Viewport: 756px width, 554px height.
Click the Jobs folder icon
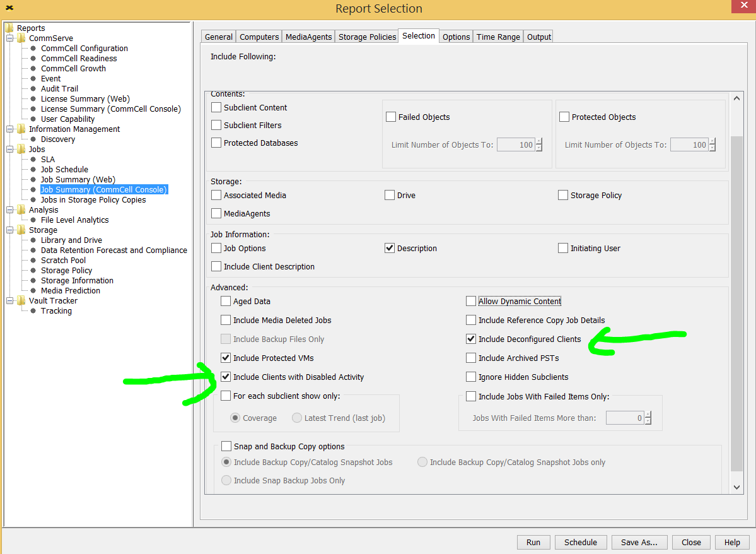(21, 149)
